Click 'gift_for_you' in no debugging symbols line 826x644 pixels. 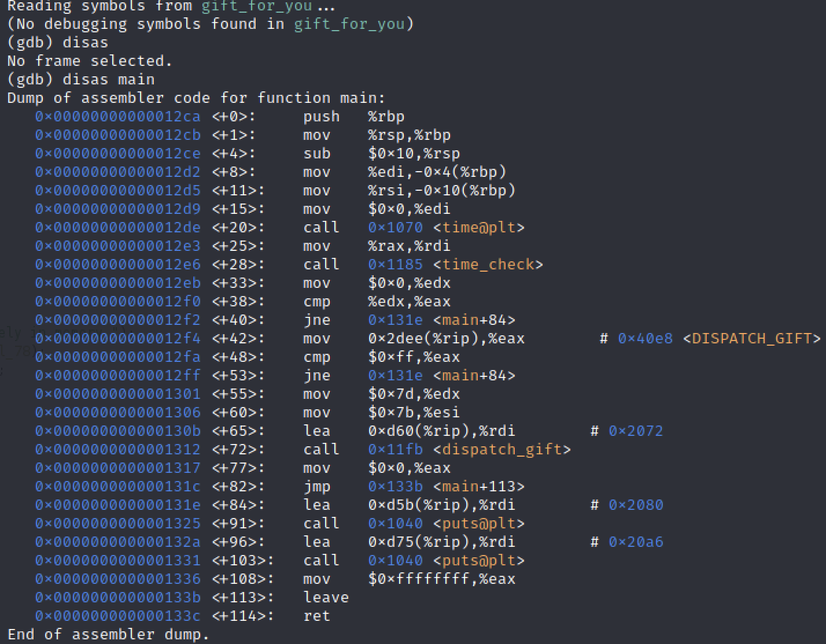(349, 24)
